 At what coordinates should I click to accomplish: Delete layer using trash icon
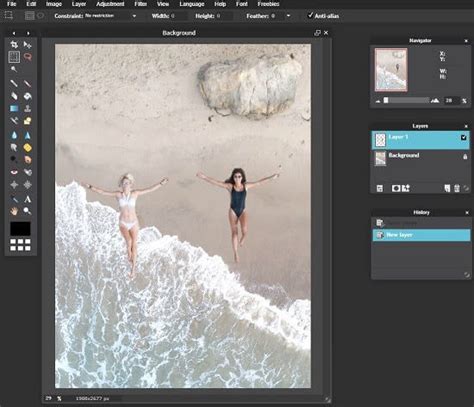(x=457, y=189)
